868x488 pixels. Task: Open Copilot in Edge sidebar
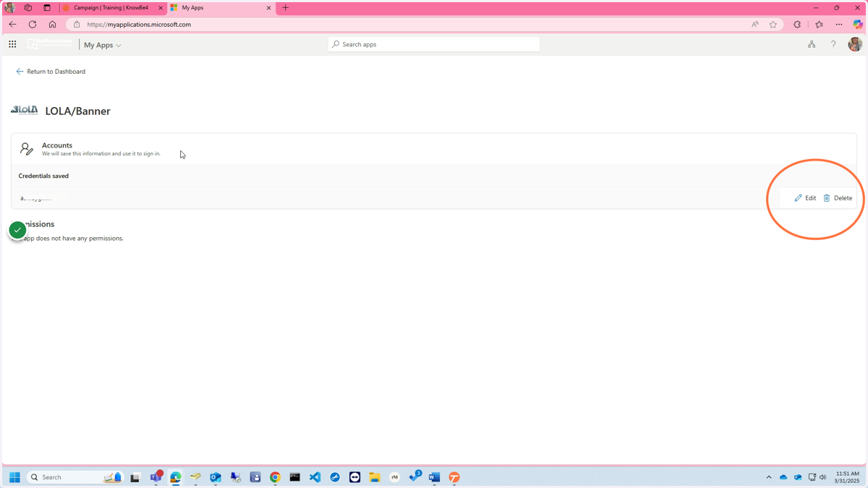pos(858,25)
